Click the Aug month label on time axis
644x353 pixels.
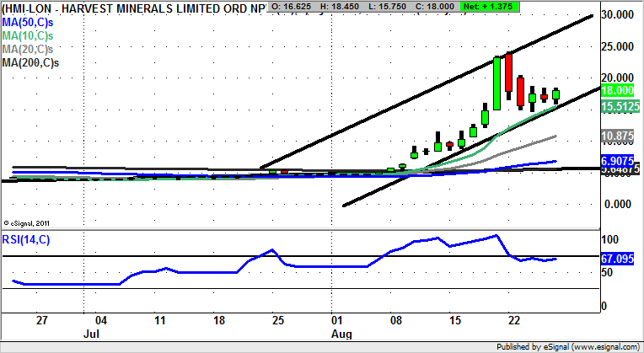point(342,334)
